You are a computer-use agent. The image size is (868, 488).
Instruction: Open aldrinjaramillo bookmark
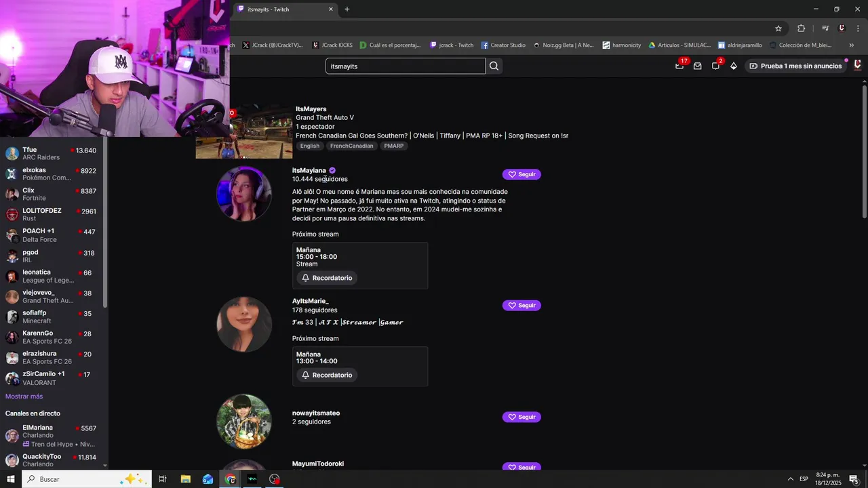740,45
